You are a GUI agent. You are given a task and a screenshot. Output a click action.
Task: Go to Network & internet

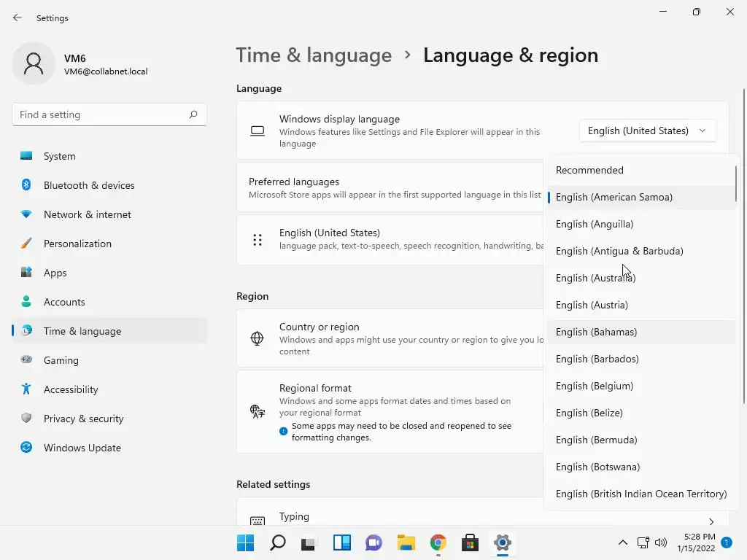point(109,214)
